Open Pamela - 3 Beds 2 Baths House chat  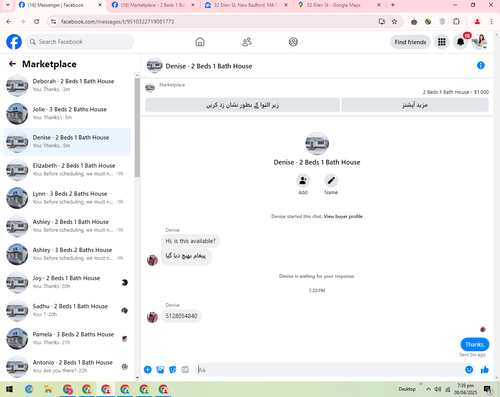(67, 338)
